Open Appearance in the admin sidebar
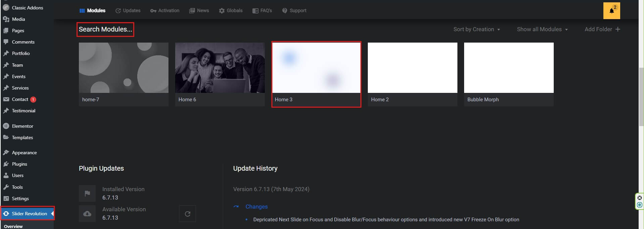This screenshot has height=229, width=644. pos(24,153)
